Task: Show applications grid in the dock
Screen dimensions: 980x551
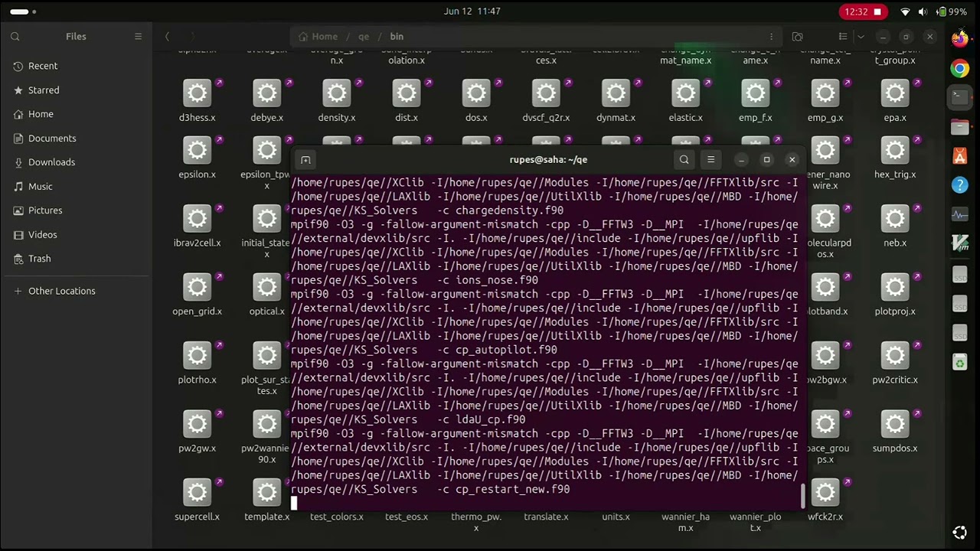Action: (959, 533)
